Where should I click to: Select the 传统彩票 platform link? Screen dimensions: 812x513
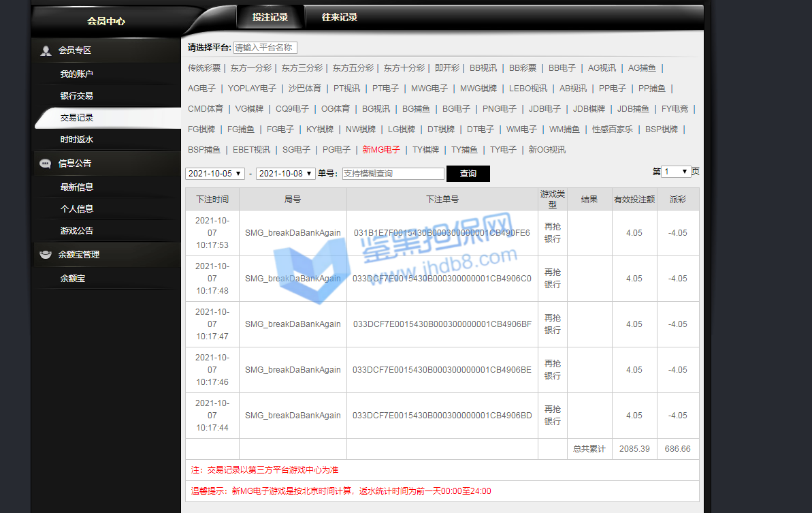[204, 68]
